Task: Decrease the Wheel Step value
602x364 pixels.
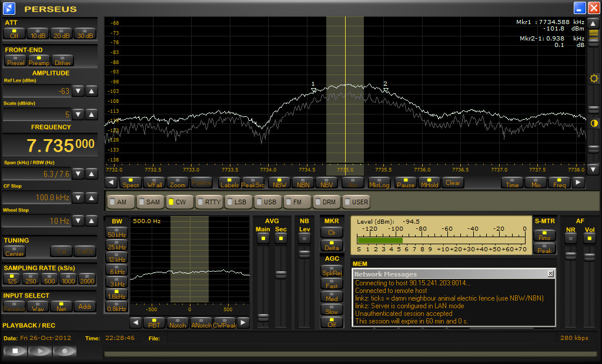Action: coord(78,221)
